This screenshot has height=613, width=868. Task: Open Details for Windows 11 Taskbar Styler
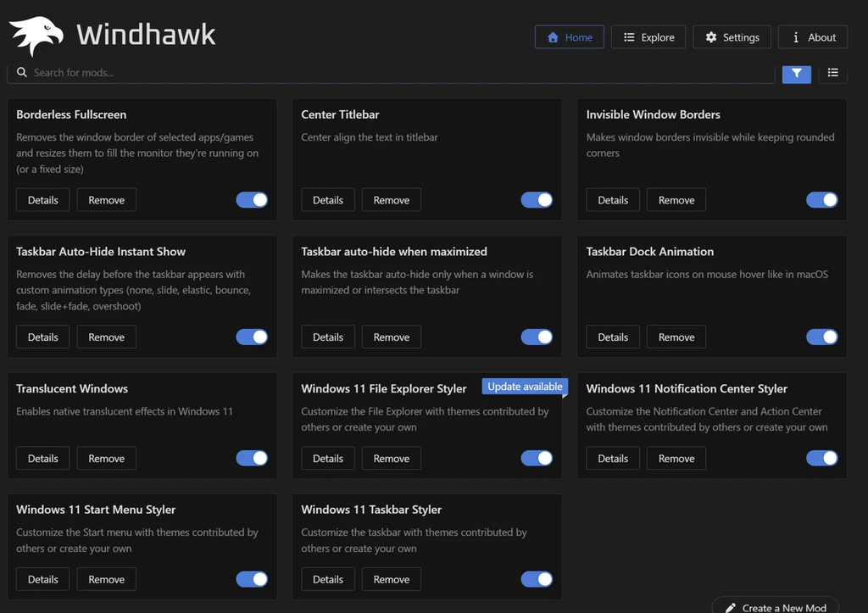point(328,579)
